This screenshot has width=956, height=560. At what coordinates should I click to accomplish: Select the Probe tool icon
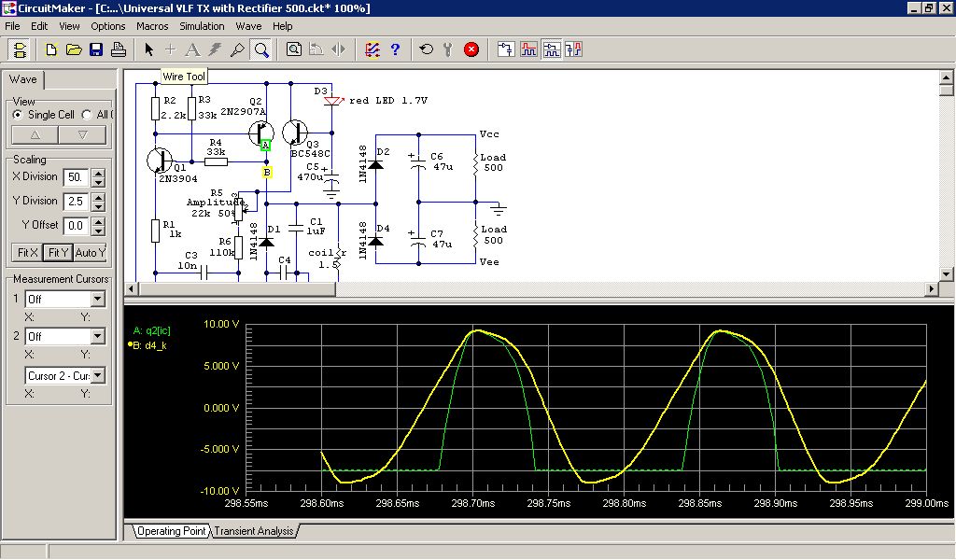pos(238,49)
